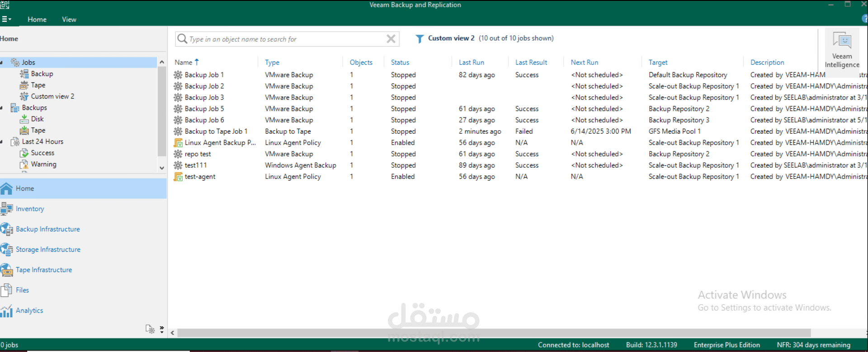
Task: Select the 'Failed' last result cell
Action: 524,131
